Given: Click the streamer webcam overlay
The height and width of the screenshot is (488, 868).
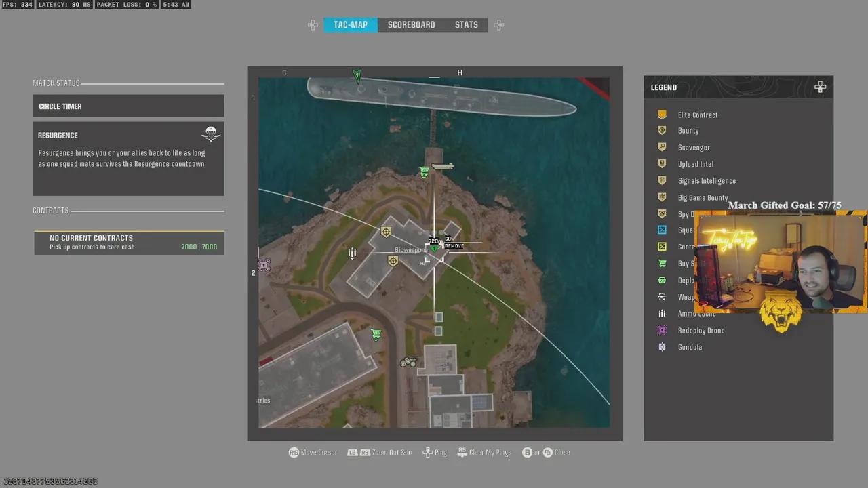Looking at the screenshot, I should click(781, 261).
